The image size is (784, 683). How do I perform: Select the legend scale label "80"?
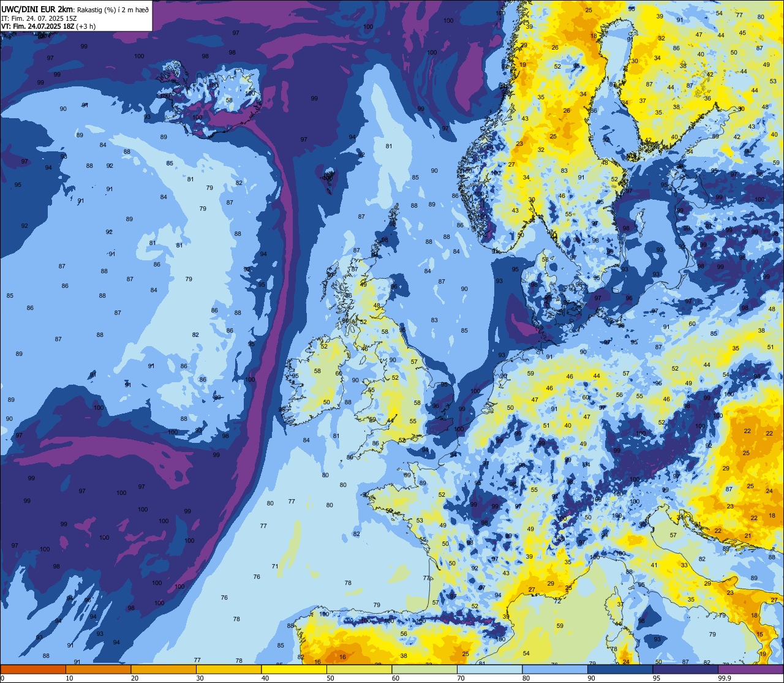(526, 678)
